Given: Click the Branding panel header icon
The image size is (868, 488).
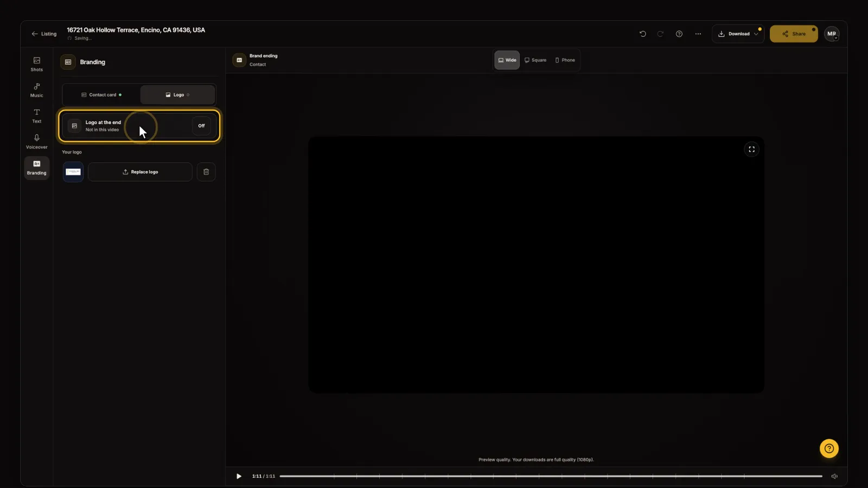Looking at the screenshot, I should tap(68, 62).
